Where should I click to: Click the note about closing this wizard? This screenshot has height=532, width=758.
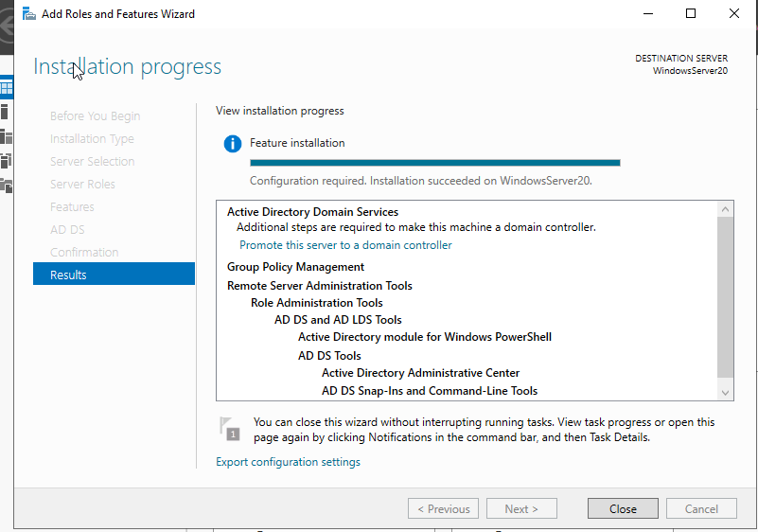484,430
